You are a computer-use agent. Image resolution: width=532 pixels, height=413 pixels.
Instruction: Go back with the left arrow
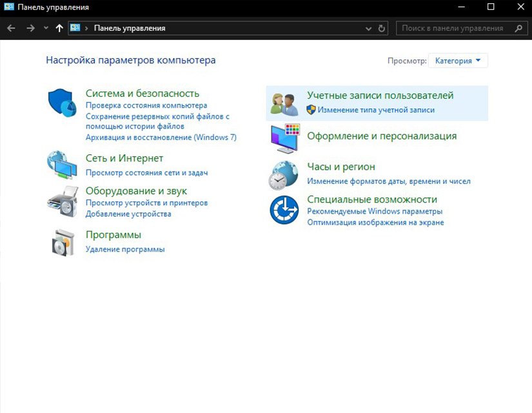11,28
